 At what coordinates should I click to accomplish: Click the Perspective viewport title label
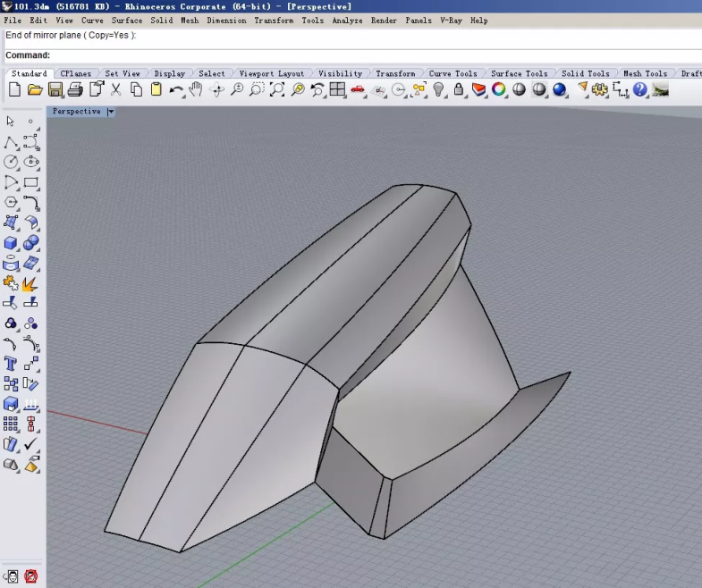[77, 112]
